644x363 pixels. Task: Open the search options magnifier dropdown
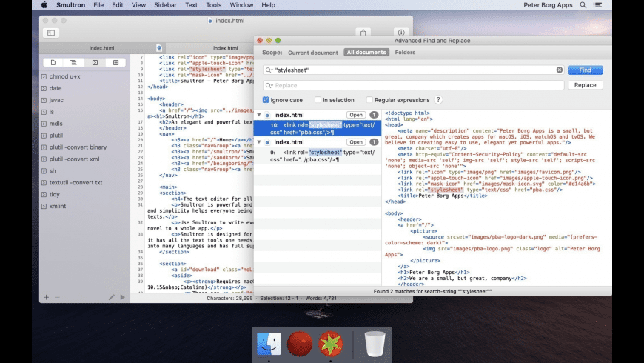(269, 70)
